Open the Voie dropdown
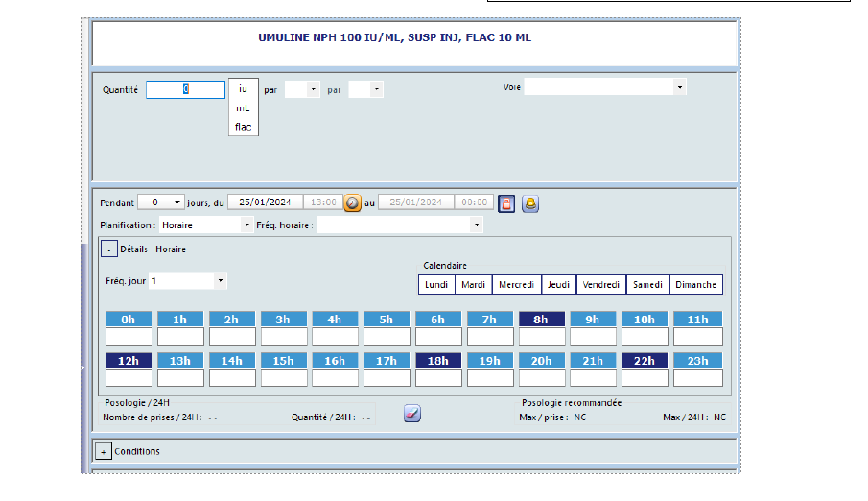 (x=680, y=87)
